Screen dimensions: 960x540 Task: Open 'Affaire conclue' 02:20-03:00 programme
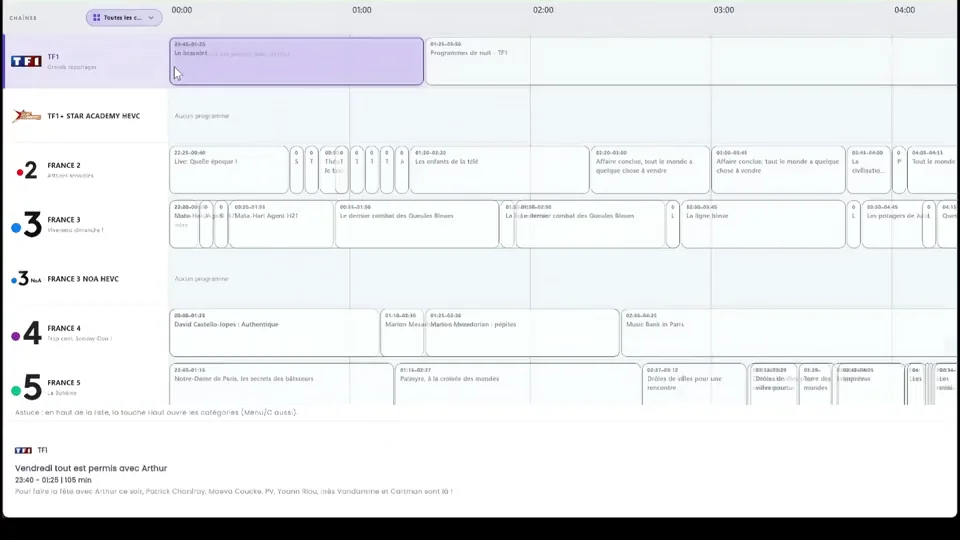(x=650, y=170)
